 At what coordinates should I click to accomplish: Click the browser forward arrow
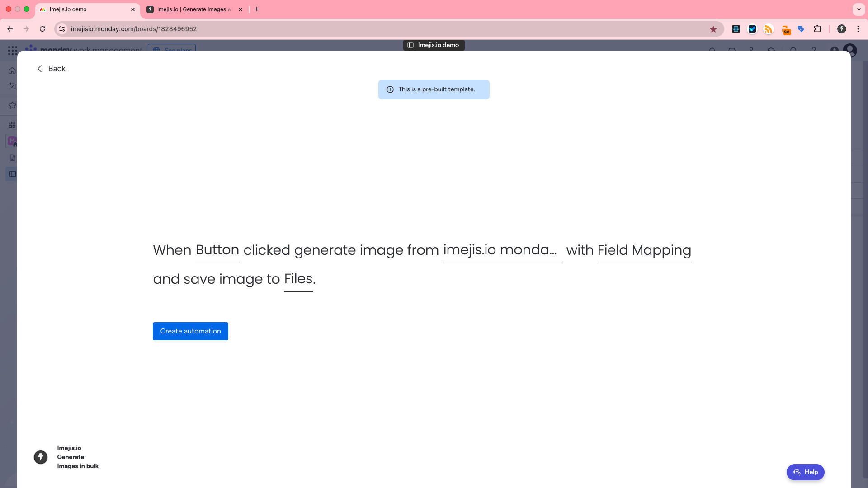tap(26, 29)
